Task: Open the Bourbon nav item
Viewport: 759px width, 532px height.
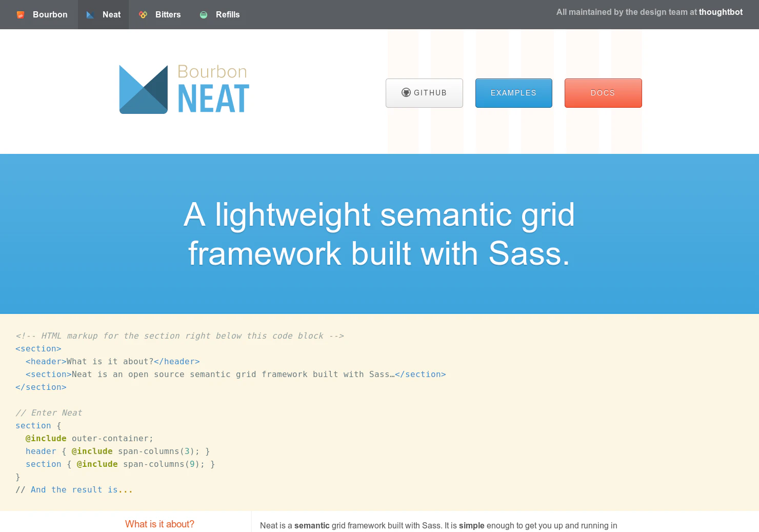Action: [42, 14]
